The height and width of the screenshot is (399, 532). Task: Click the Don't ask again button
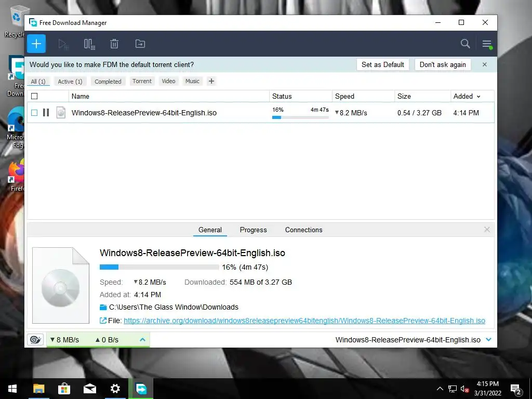point(443,64)
